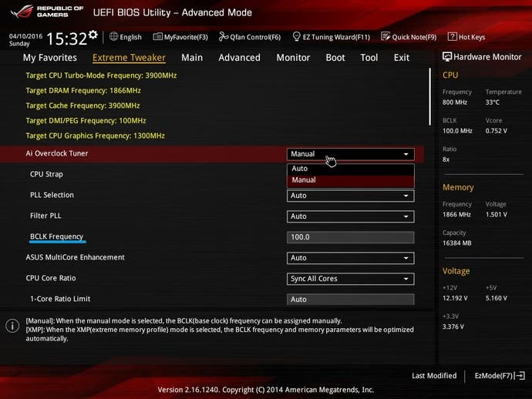This screenshot has height=399, width=532.
Task: Select the Ai Overclock Tuner row label
Action: pyautogui.click(x=56, y=153)
